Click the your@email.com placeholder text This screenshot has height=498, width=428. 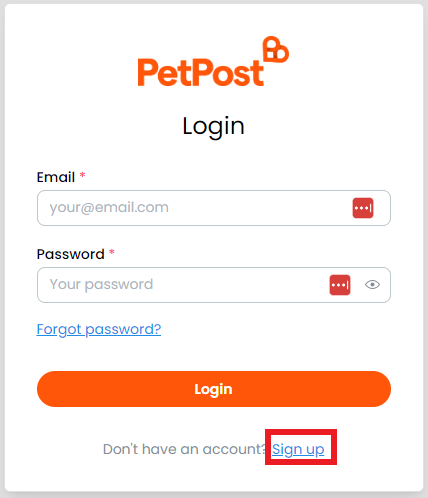(109, 208)
